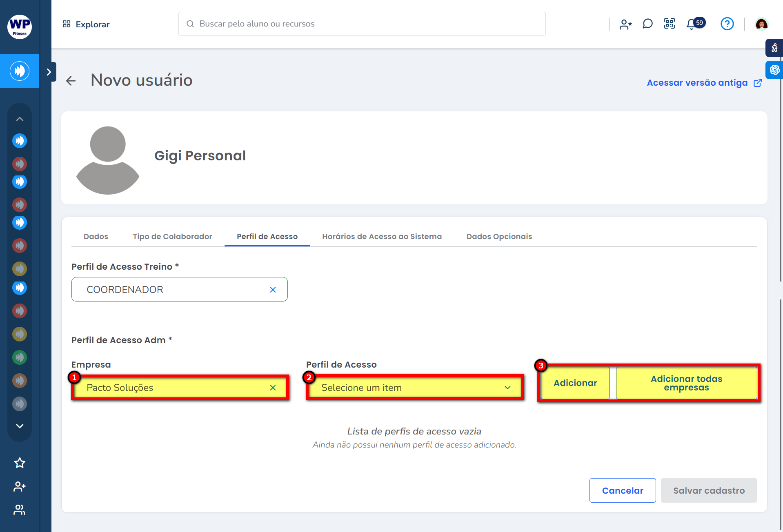Click the add user star icon
The width and height of the screenshot is (783, 532).
click(625, 24)
